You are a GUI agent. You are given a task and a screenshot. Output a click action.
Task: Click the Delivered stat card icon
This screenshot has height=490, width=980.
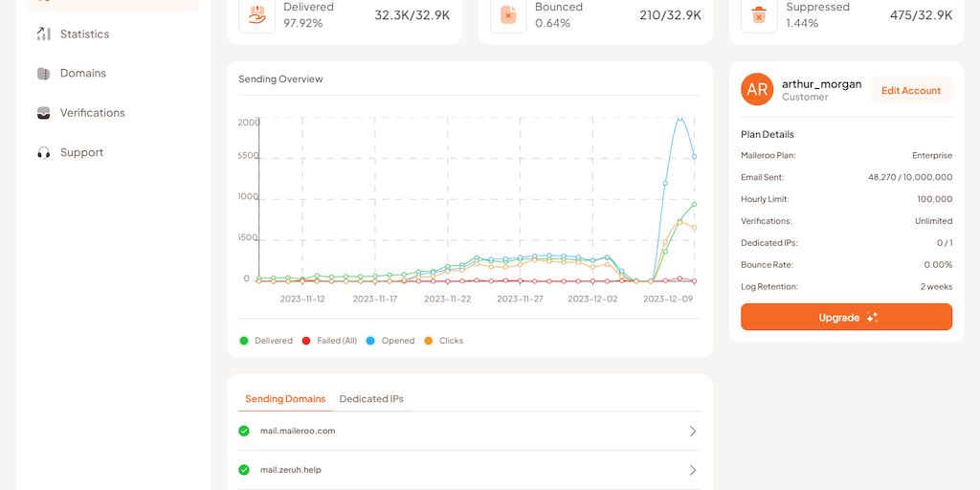point(256,14)
